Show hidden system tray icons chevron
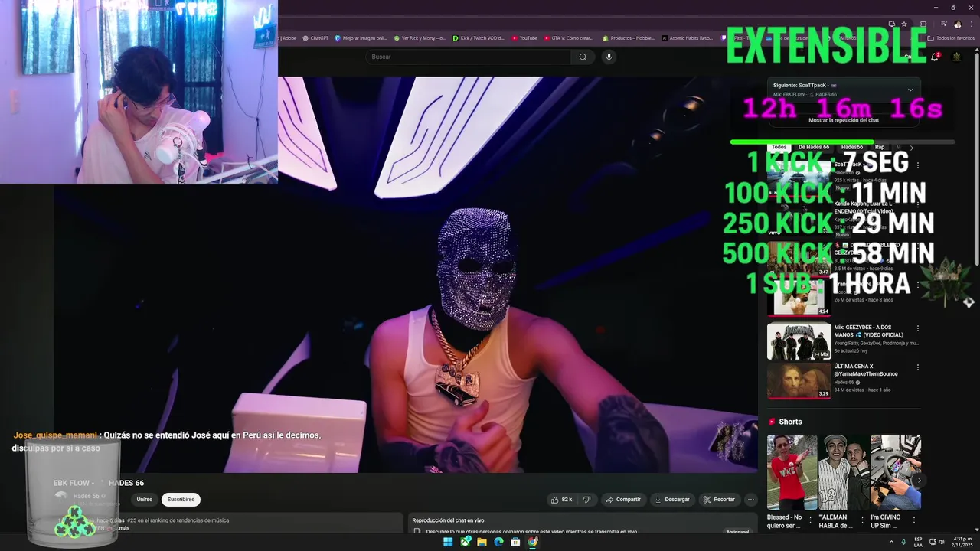The width and height of the screenshot is (980, 551). [891, 542]
